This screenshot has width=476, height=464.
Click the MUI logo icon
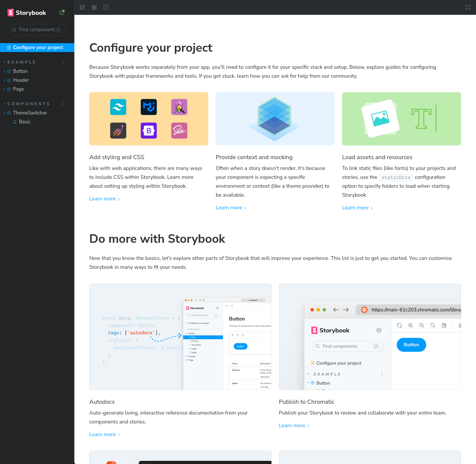(x=149, y=107)
